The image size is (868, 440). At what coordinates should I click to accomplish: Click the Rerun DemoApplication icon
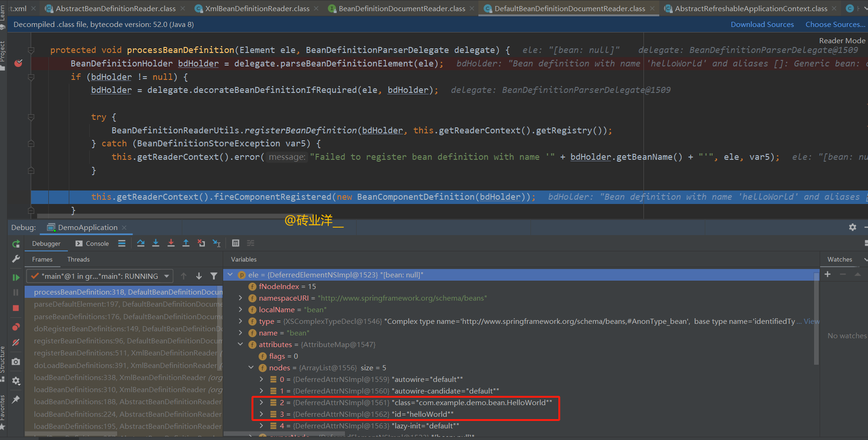(x=16, y=244)
